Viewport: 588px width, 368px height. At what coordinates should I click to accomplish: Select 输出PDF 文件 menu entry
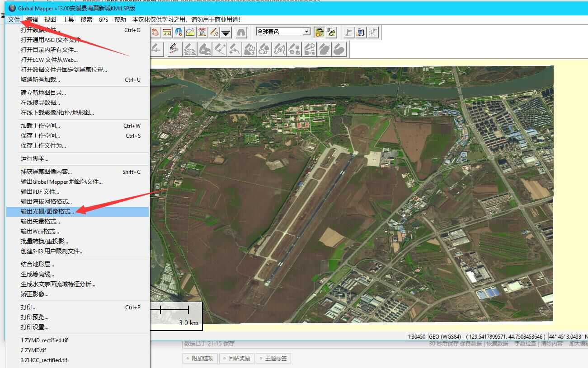coord(40,191)
